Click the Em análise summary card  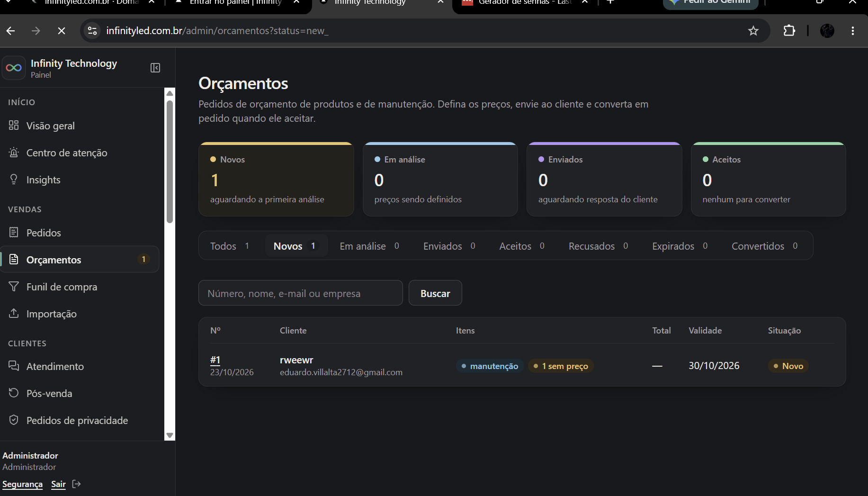point(440,179)
